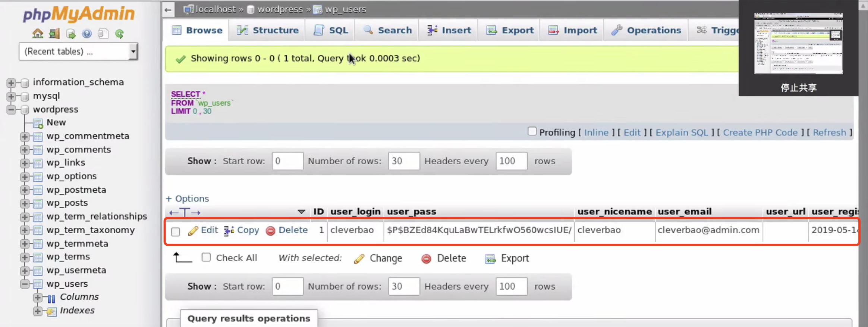Click the red Delete icon under With selected
Viewport: 868px width, 327px height.
[x=426, y=258]
